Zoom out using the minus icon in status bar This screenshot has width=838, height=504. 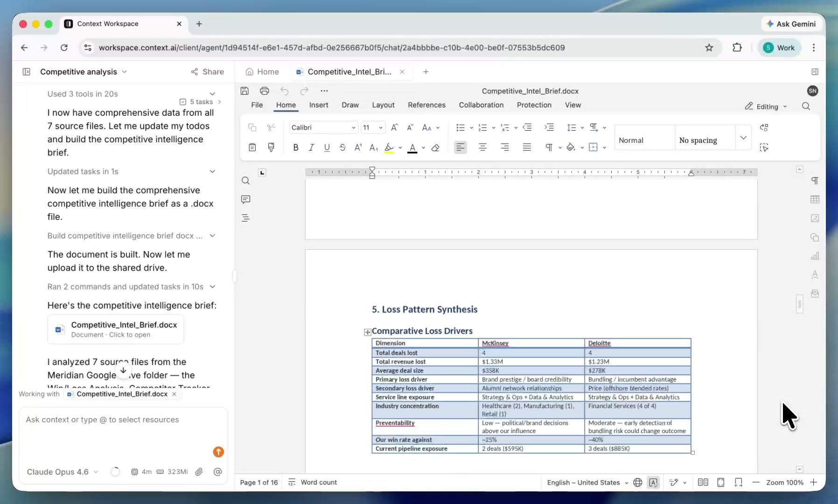pyautogui.click(x=756, y=483)
